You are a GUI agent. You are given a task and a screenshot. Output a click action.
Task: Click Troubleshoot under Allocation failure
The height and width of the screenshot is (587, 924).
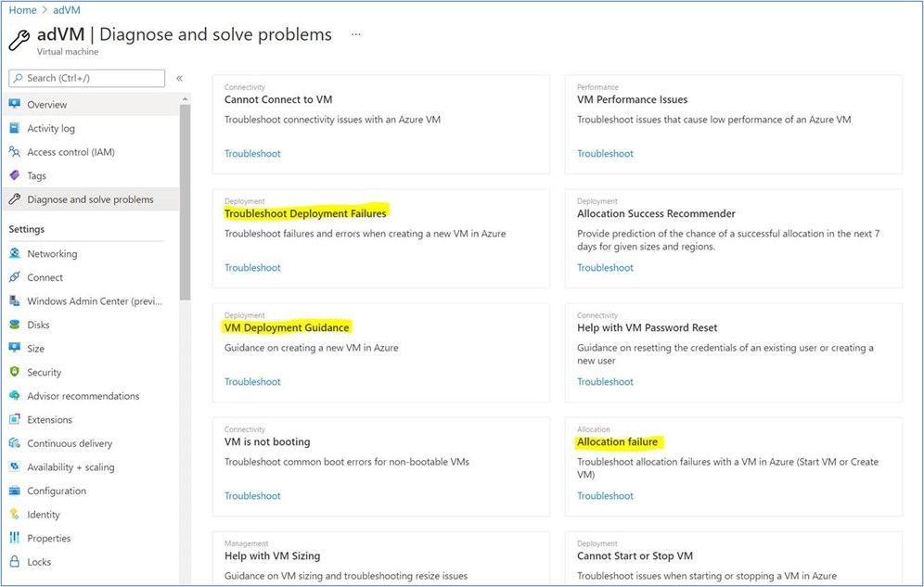pos(605,496)
